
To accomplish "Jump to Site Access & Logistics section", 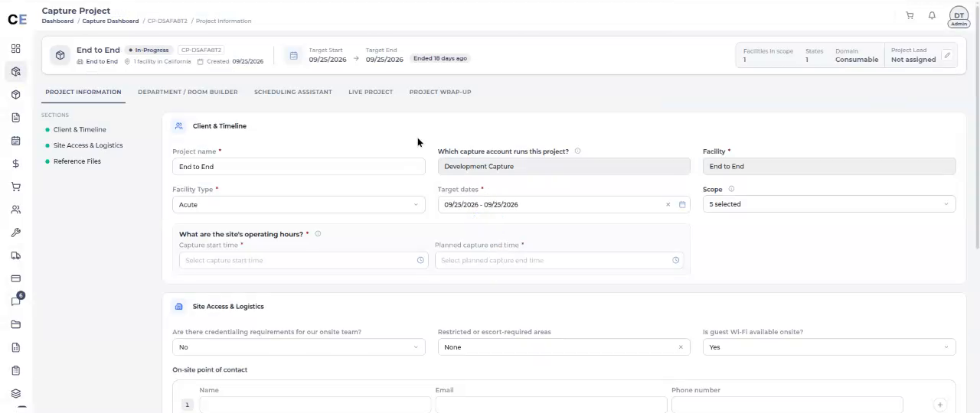I will (88, 145).
